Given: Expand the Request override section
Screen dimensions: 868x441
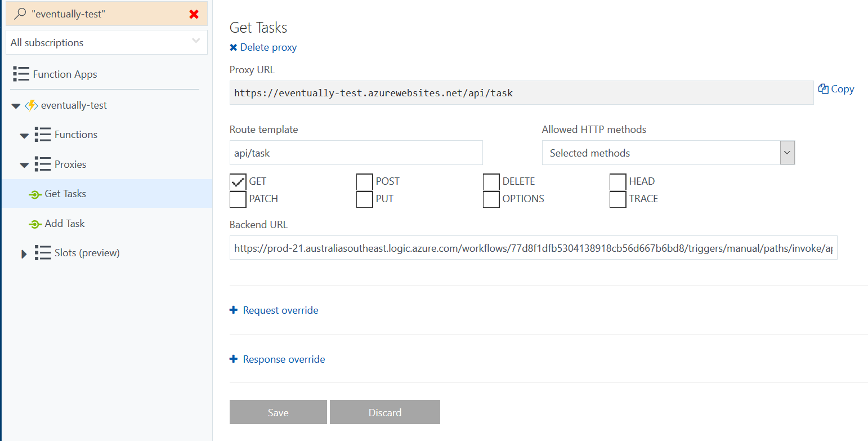Looking at the screenshot, I should coord(280,310).
